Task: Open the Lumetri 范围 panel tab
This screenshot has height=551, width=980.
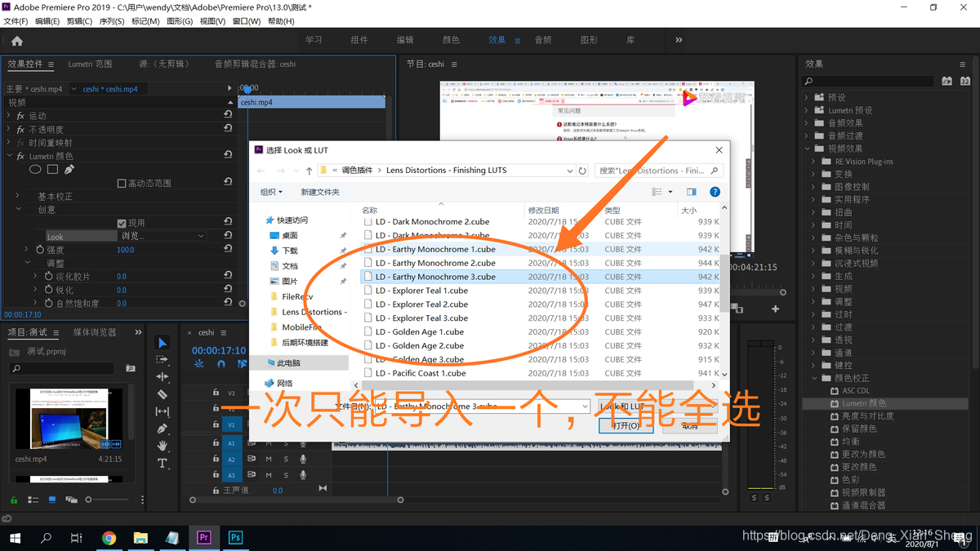Action: pyautogui.click(x=90, y=64)
